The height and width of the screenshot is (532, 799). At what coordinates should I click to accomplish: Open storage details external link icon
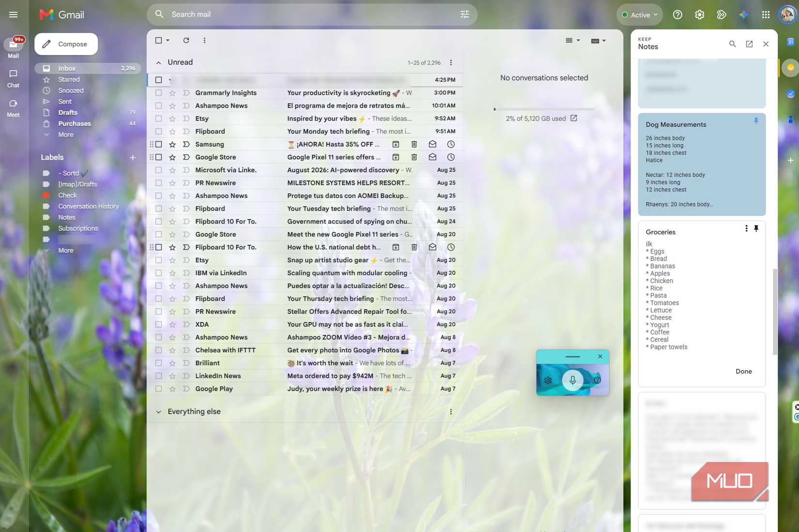pyautogui.click(x=574, y=118)
